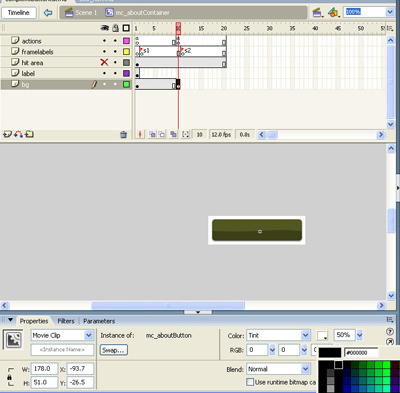This screenshot has height=393, width=400.
Task: Select the bg layer keyframe at frame 10
Action: 178,84
